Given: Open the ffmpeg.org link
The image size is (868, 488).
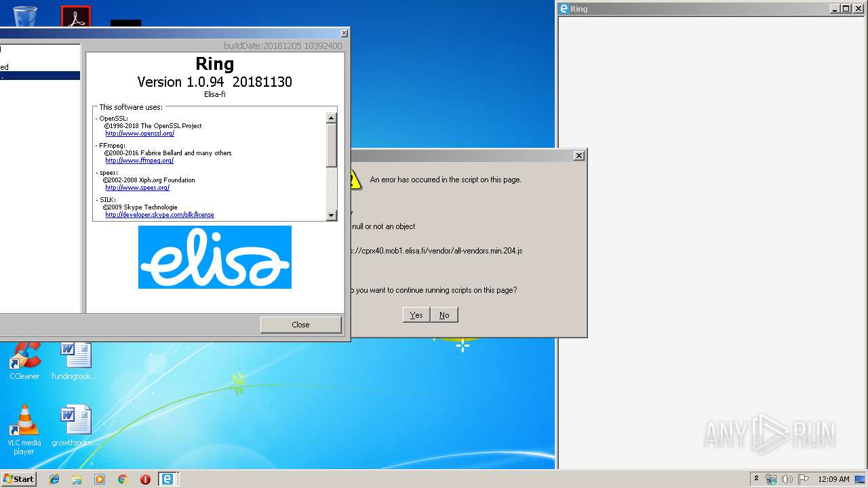Looking at the screenshot, I should pyautogui.click(x=139, y=161).
